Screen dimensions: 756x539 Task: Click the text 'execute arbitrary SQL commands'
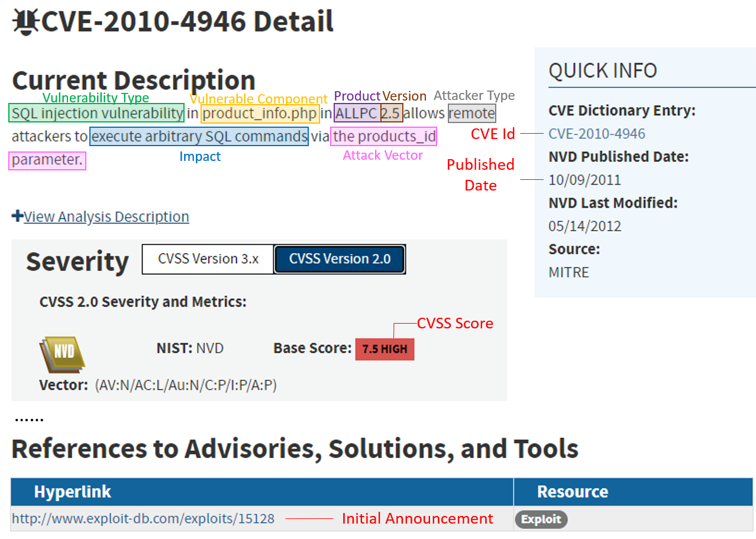(199, 136)
